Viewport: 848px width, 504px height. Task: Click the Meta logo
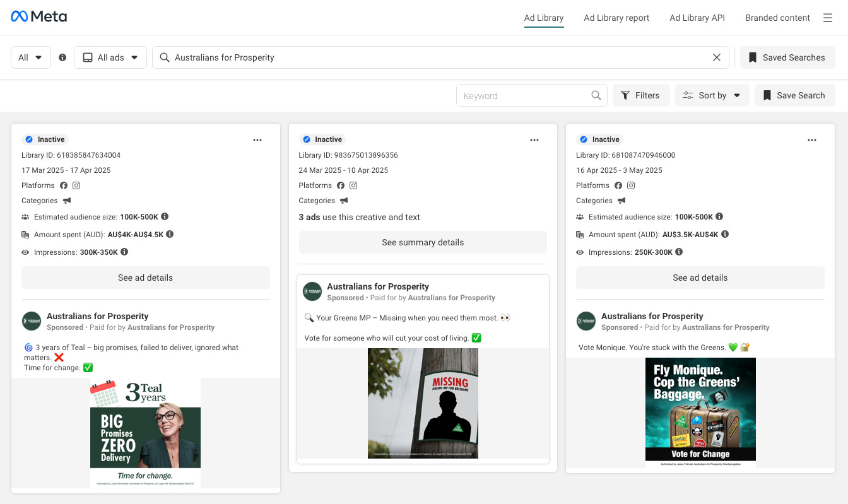(38, 17)
